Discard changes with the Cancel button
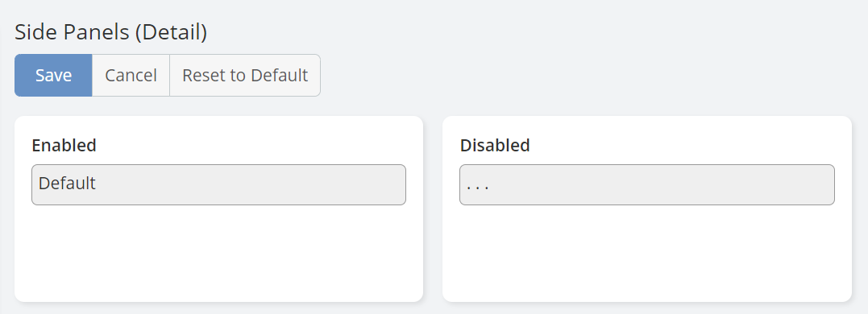Screen dimensions: 868x314 (131, 75)
